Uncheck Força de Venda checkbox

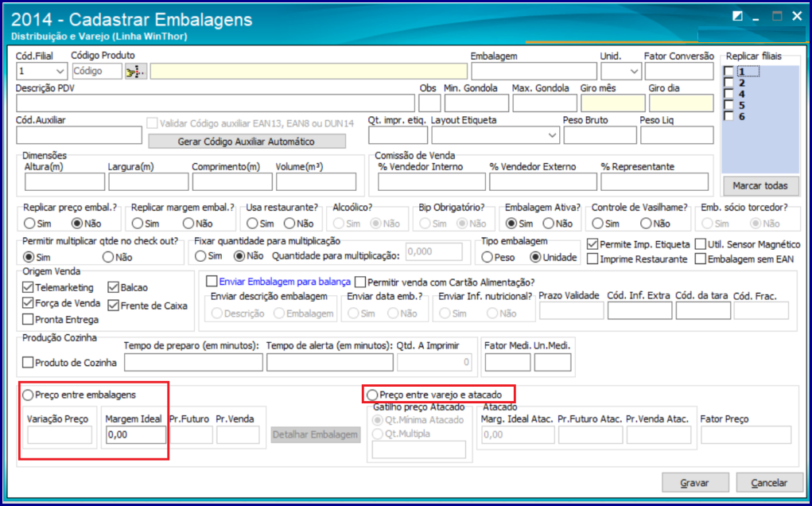pos(28,303)
